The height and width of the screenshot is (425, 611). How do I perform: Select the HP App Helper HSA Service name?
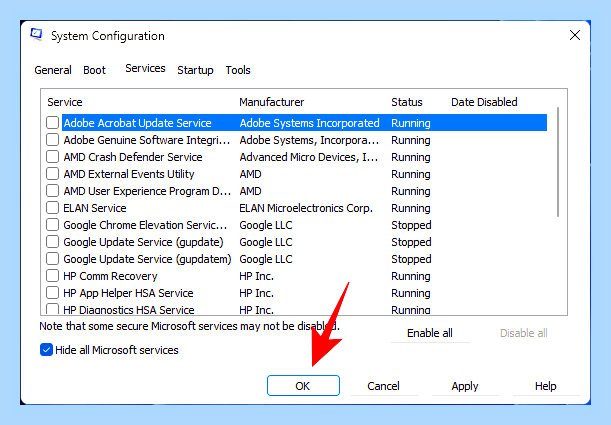pyautogui.click(x=128, y=293)
